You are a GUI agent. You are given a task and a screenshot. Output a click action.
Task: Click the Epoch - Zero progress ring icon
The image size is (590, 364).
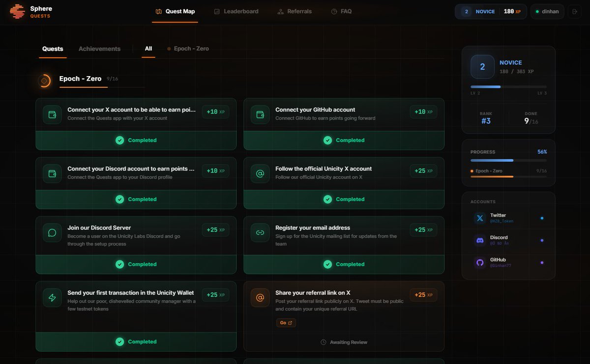click(44, 81)
